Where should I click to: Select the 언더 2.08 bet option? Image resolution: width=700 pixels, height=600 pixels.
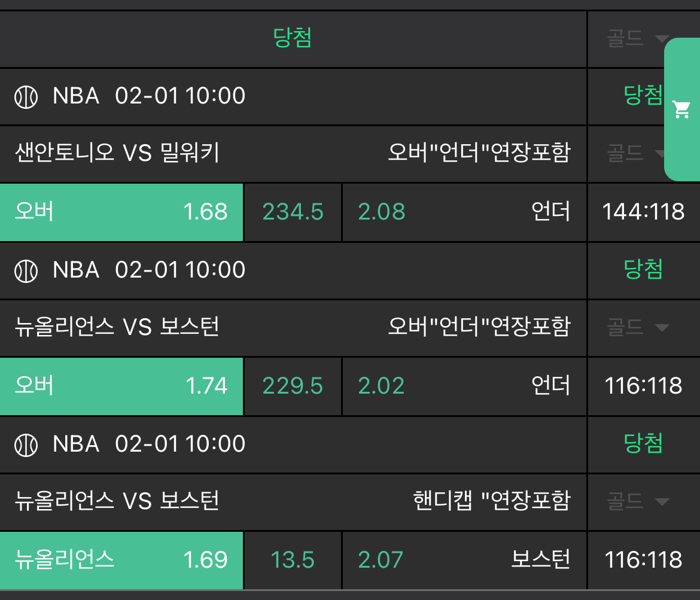click(x=464, y=212)
